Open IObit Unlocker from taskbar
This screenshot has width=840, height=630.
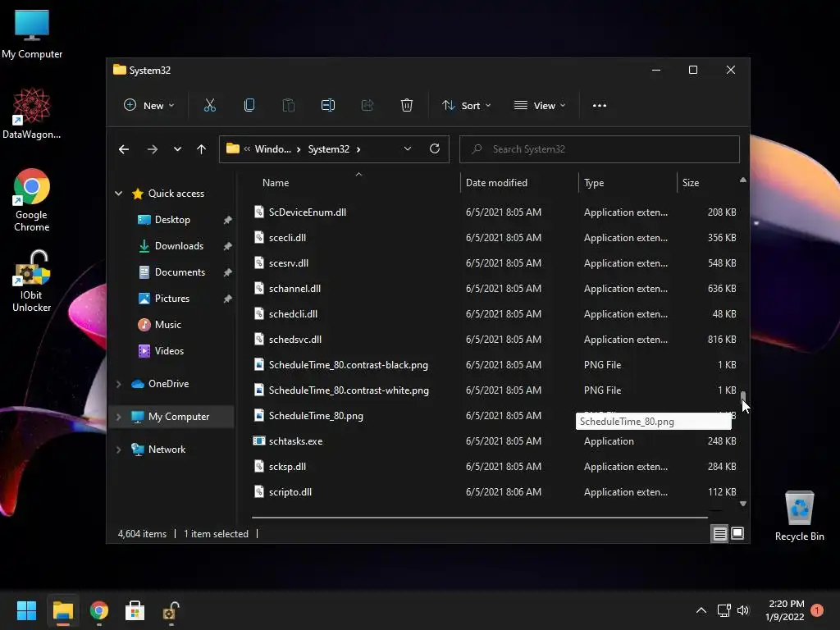pyautogui.click(x=171, y=610)
